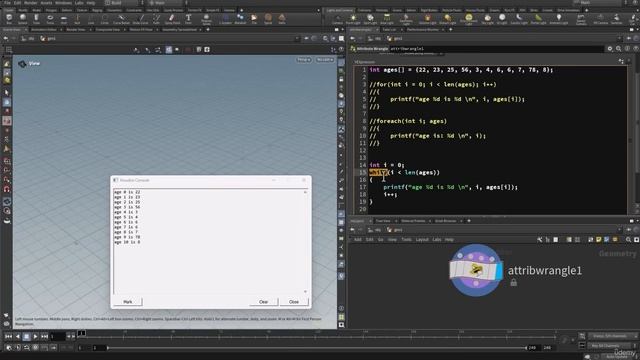Click search icon in parameter pane header
Image resolution: width=640 pixels, height=360 pixels.
[x=618, y=49]
